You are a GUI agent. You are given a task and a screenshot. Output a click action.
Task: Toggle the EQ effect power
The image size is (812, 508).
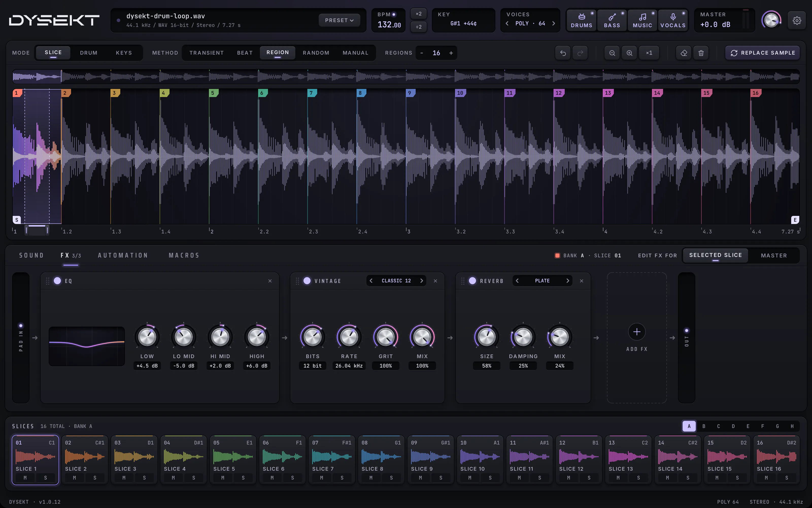point(57,281)
